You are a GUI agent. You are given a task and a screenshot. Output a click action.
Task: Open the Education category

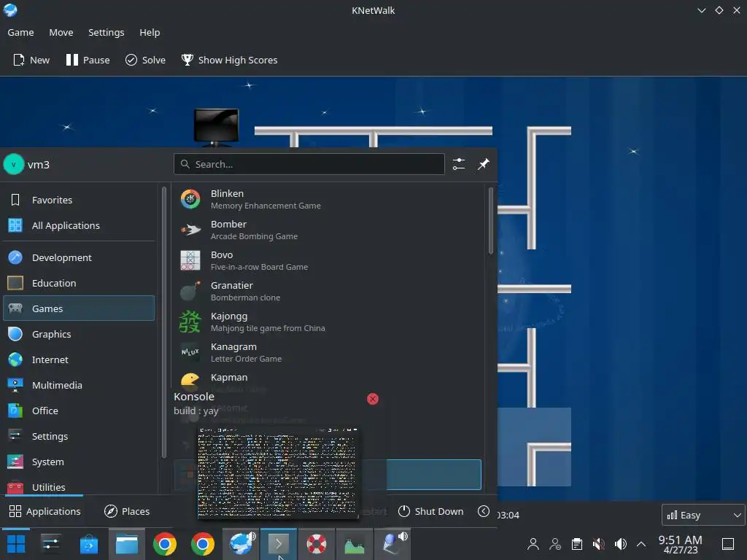79,284
